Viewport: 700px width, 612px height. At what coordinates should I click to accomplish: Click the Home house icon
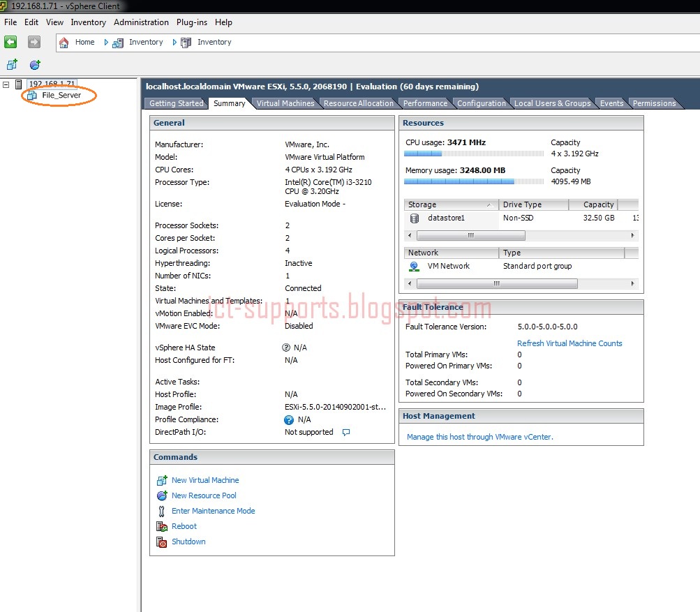(64, 43)
